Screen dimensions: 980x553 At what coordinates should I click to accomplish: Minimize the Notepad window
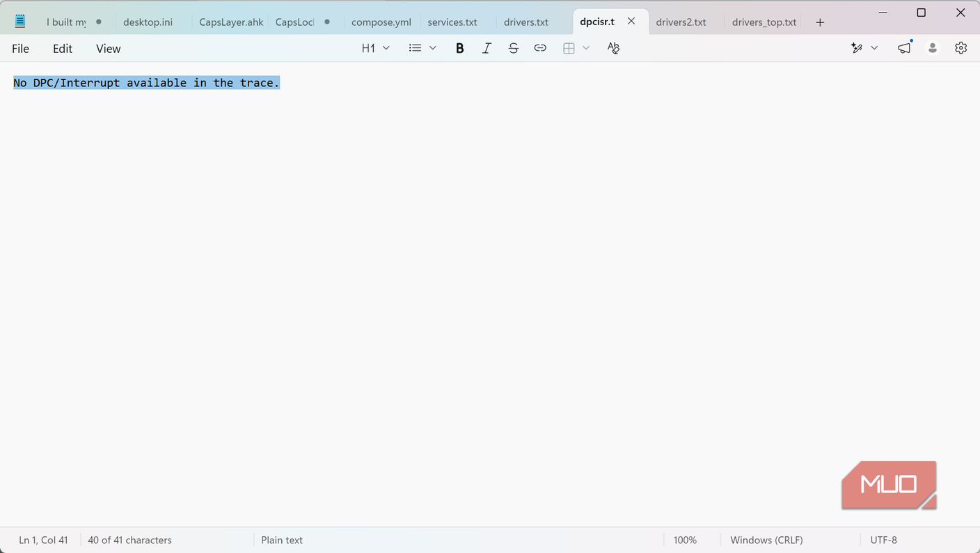883,13
